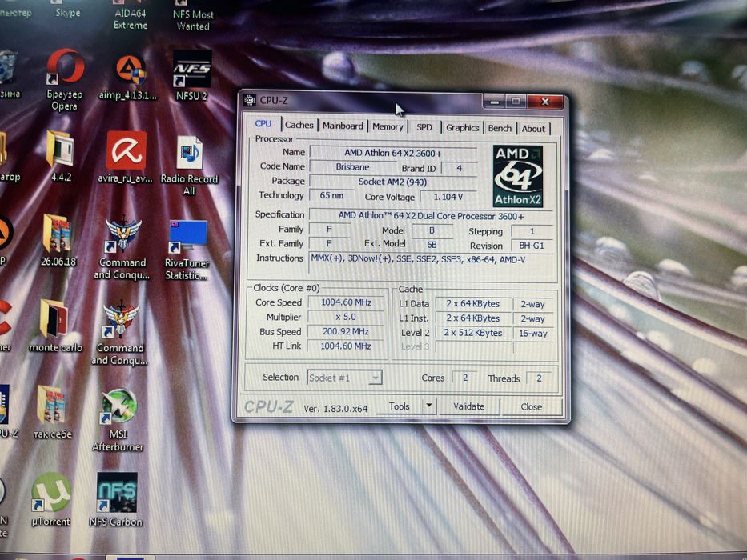747x560 pixels.
Task: Click the BH-G1 revision value
Action: 532,246
